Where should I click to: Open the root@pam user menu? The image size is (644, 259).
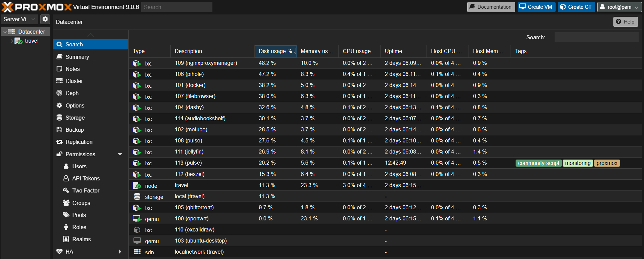point(619,7)
